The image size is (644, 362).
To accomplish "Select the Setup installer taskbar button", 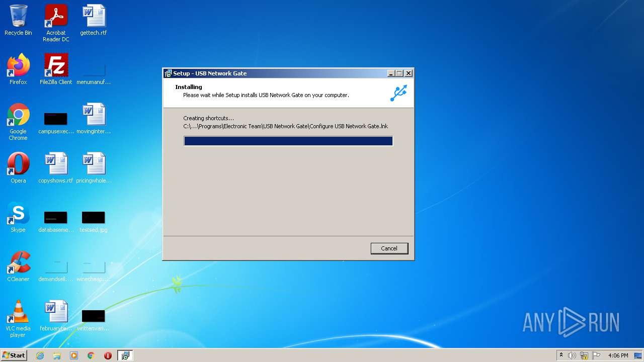I will pos(125,355).
